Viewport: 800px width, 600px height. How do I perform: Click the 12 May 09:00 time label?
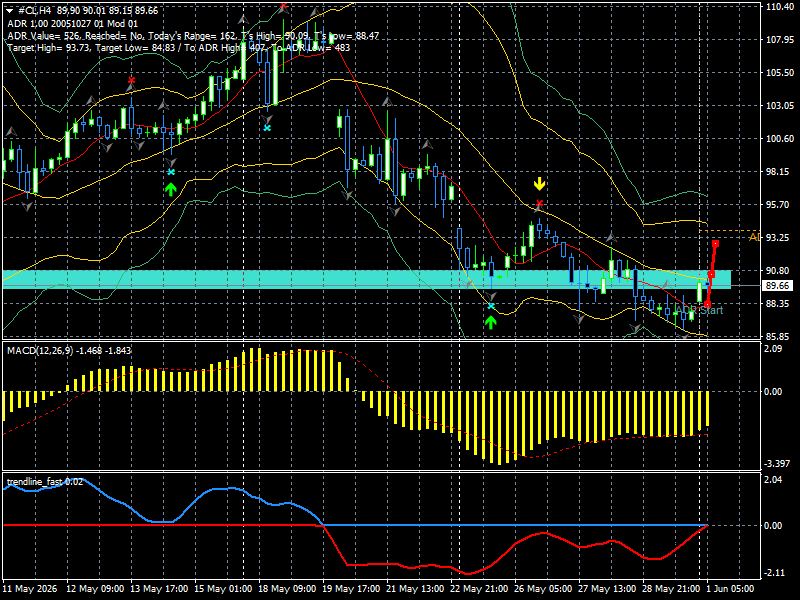95,588
